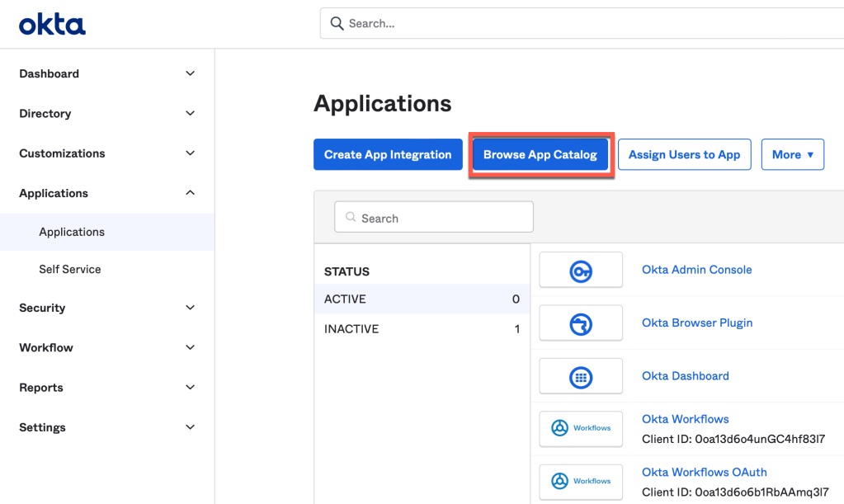Open the More dropdown button
The width and height of the screenshot is (844, 504).
[792, 154]
